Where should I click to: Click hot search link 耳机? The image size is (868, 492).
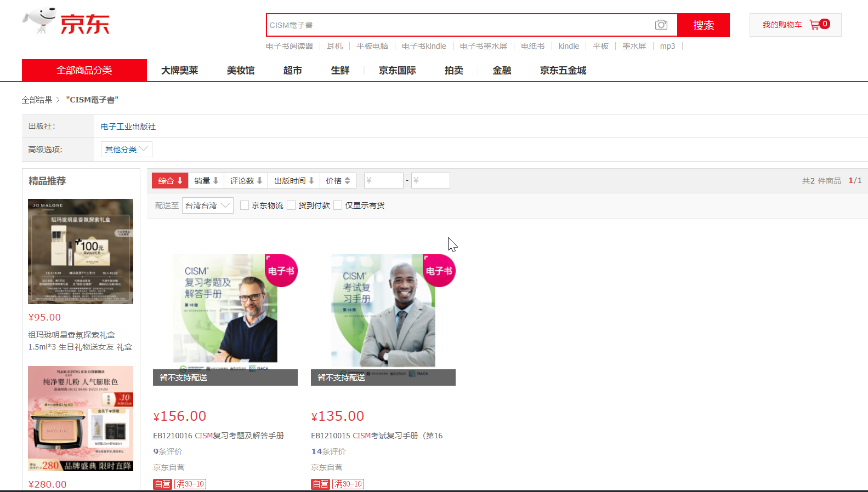click(334, 46)
